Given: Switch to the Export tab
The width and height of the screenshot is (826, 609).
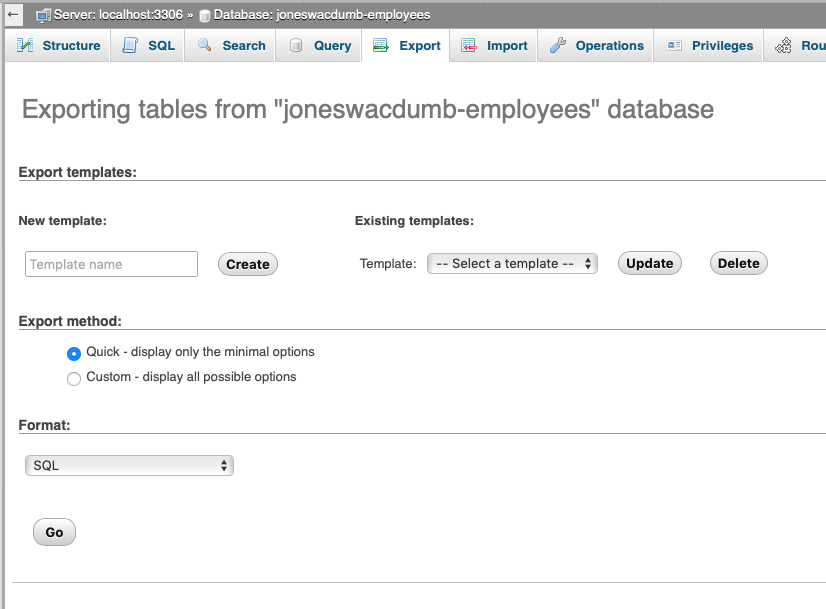Looking at the screenshot, I should point(406,45).
